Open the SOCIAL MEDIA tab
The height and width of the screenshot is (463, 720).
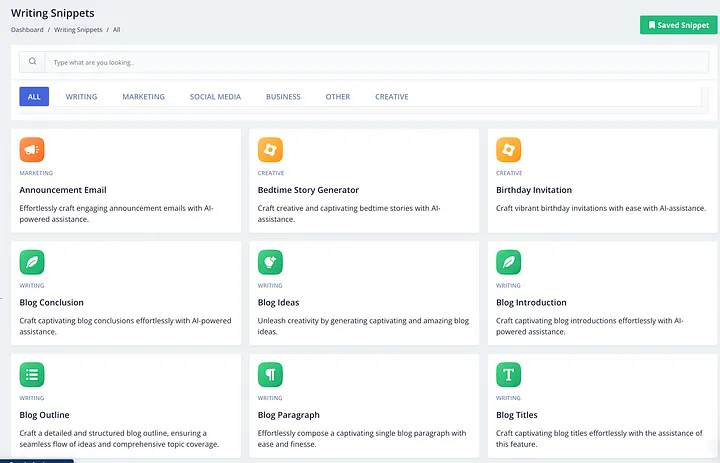(x=215, y=96)
